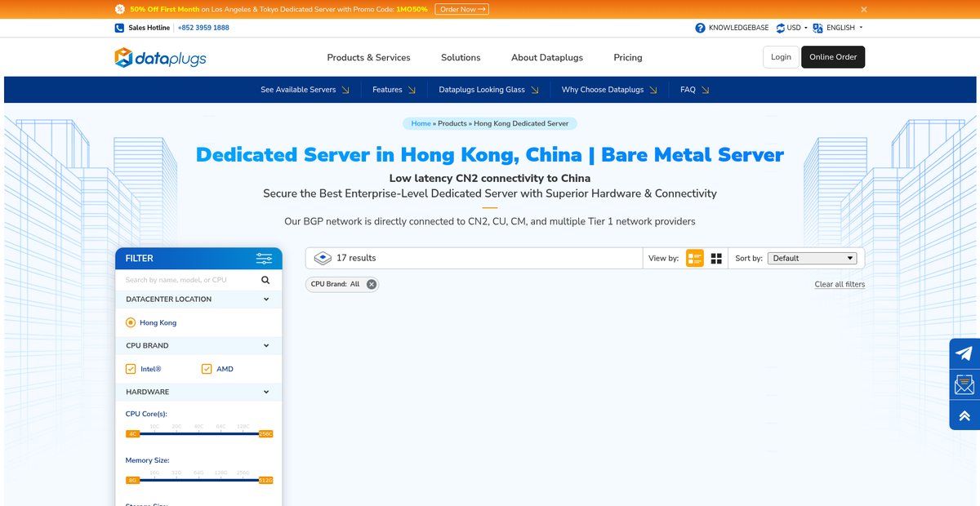The width and height of the screenshot is (980, 506).
Task: Jump to Why Choose Dataplugs section
Action: pyautogui.click(x=603, y=90)
